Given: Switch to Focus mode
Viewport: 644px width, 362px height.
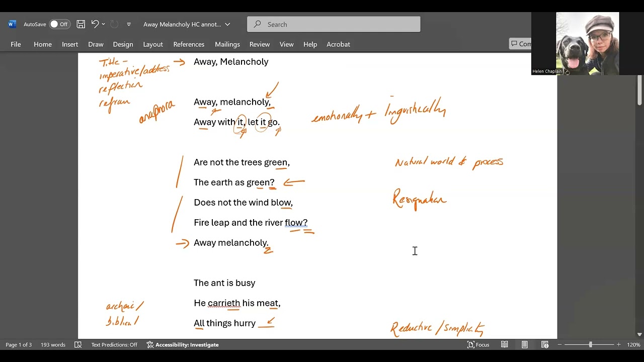Looking at the screenshot, I should point(478,345).
